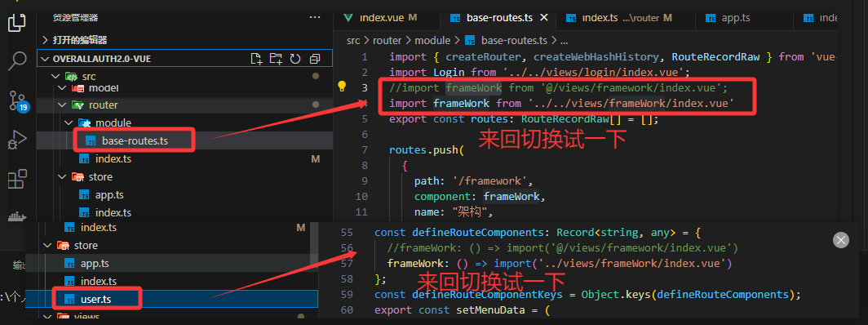Click the 资源管理器 explorer panel title

click(75, 18)
